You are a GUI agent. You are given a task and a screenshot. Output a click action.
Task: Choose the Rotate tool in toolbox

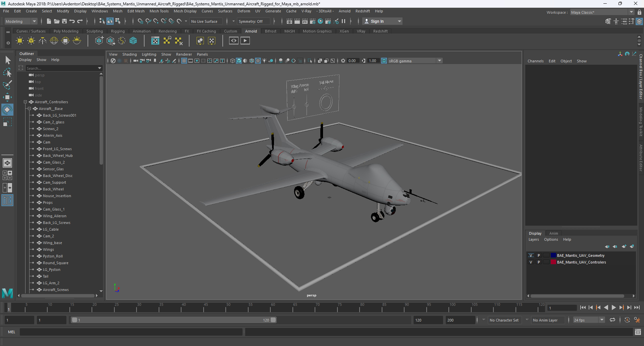point(7,110)
